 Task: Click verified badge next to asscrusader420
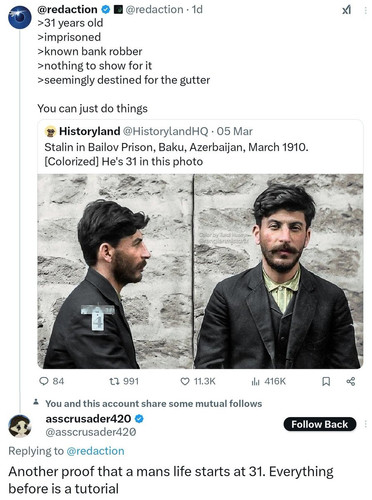139,419
